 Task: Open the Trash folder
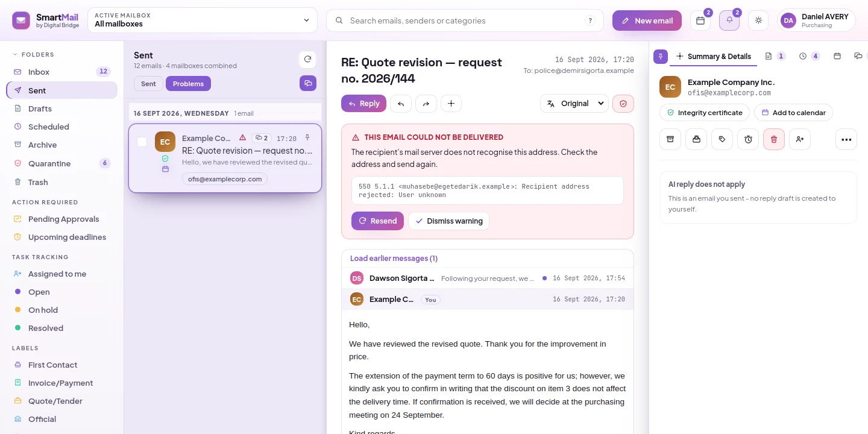61,182
